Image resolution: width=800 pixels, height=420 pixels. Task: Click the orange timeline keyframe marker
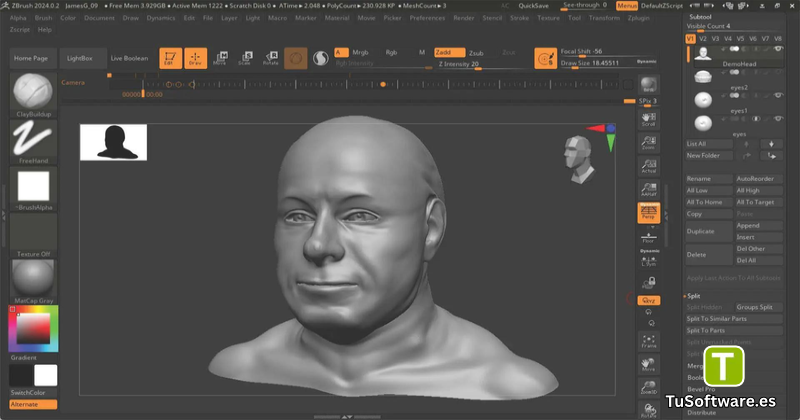383,84
